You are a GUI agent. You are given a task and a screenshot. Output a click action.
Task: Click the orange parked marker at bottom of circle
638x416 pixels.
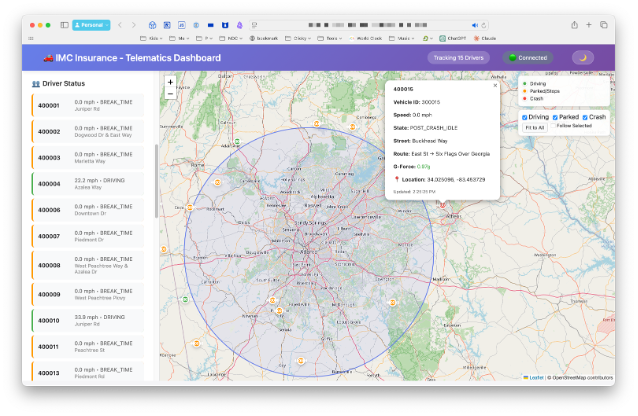[x=300, y=361]
